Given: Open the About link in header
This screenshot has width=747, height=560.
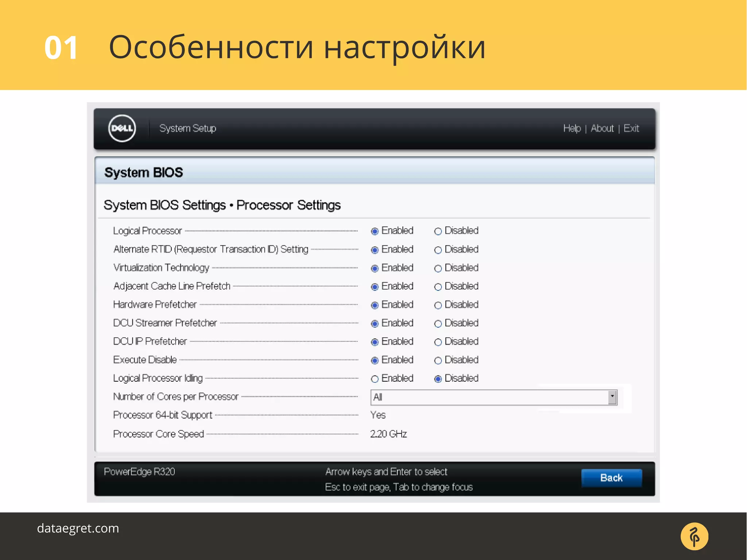Looking at the screenshot, I should tap(602, 128).
